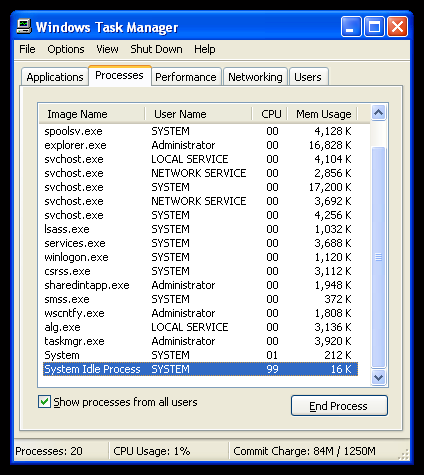The height and width of the screenshot is (475, 424).
Task: Select the spoolsv.exe process row
Action: 200,131
